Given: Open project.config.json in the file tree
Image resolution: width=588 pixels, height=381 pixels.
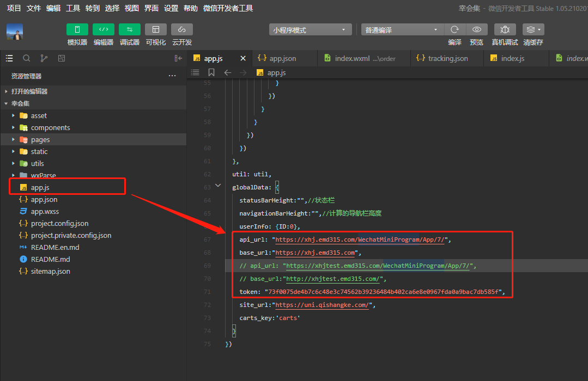Looking at the screenshot, I should [59, 223].
